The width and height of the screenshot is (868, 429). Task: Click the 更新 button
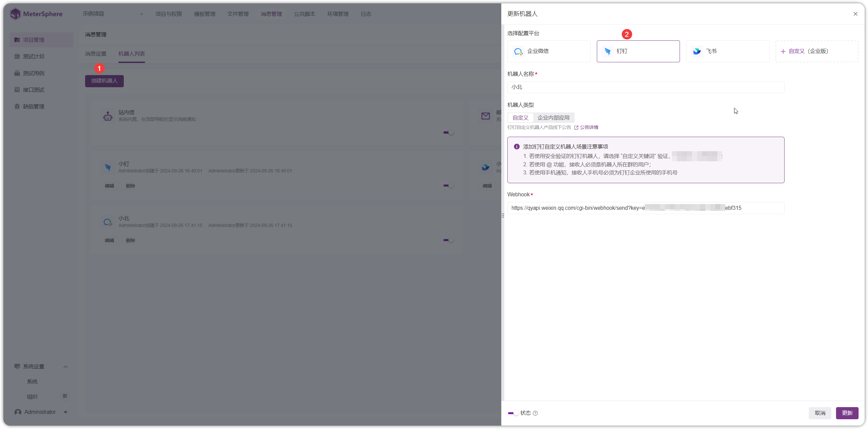[x=847, y=413]
